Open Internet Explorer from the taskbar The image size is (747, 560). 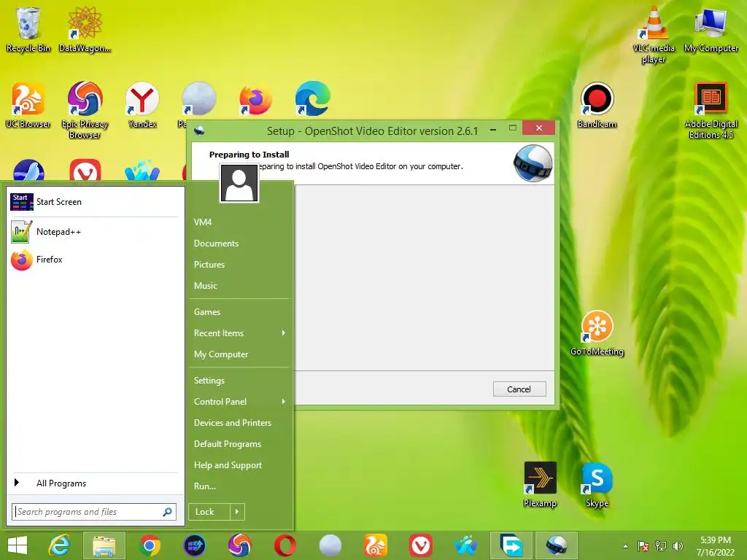60,545
